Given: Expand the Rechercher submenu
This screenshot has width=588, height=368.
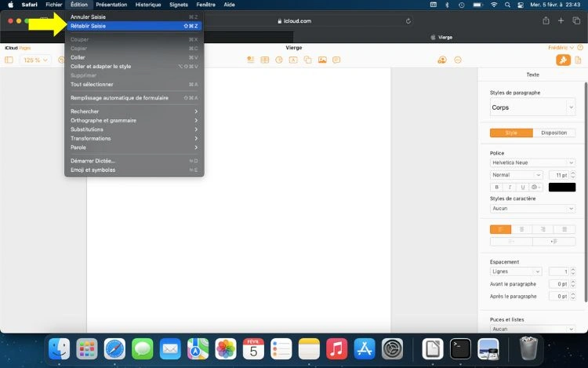Looking at the screenshot, I should point(134,111).
